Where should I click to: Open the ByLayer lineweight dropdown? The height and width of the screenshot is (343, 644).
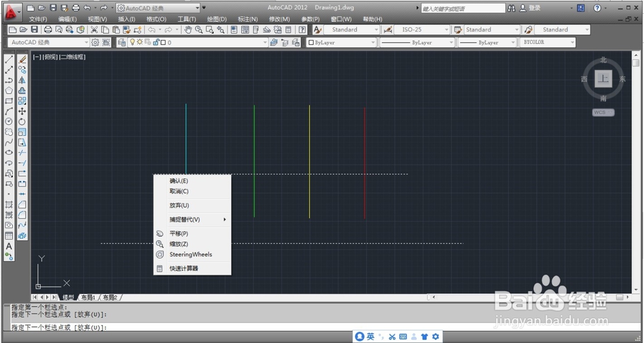[487, 42]
